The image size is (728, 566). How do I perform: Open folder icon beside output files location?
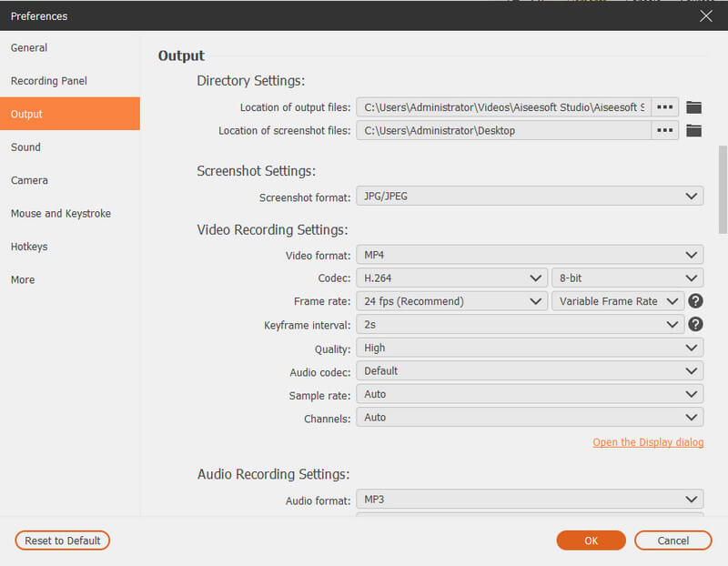693,106
